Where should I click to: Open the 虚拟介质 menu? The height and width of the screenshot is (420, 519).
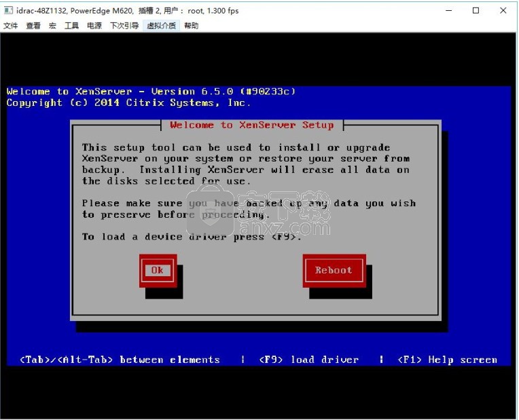click(x=162, y=26)
